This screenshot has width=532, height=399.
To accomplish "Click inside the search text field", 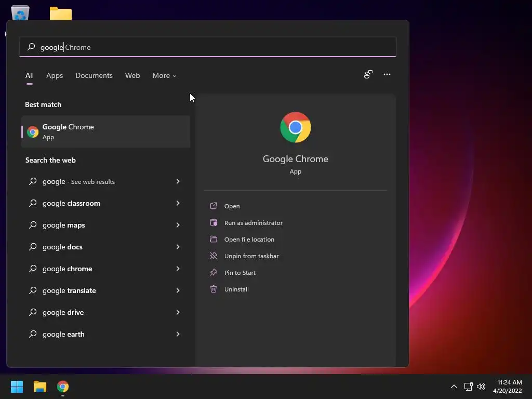I will coord(208,47).
